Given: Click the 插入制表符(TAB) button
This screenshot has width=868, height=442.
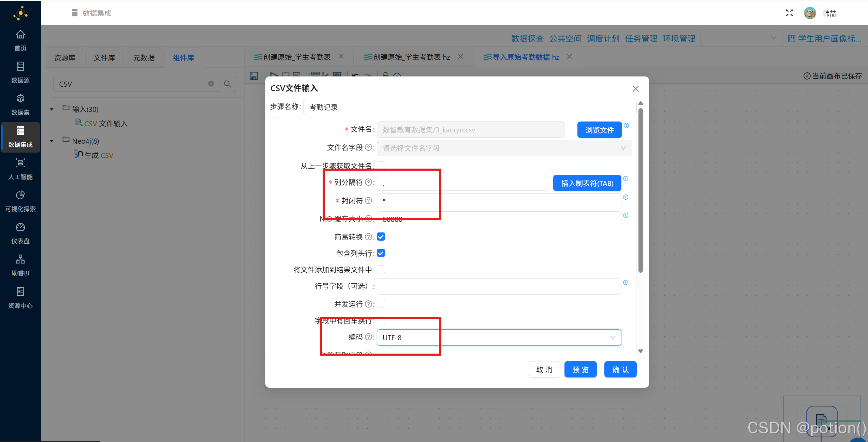Looking at the screenshot, I should (587, 183).
